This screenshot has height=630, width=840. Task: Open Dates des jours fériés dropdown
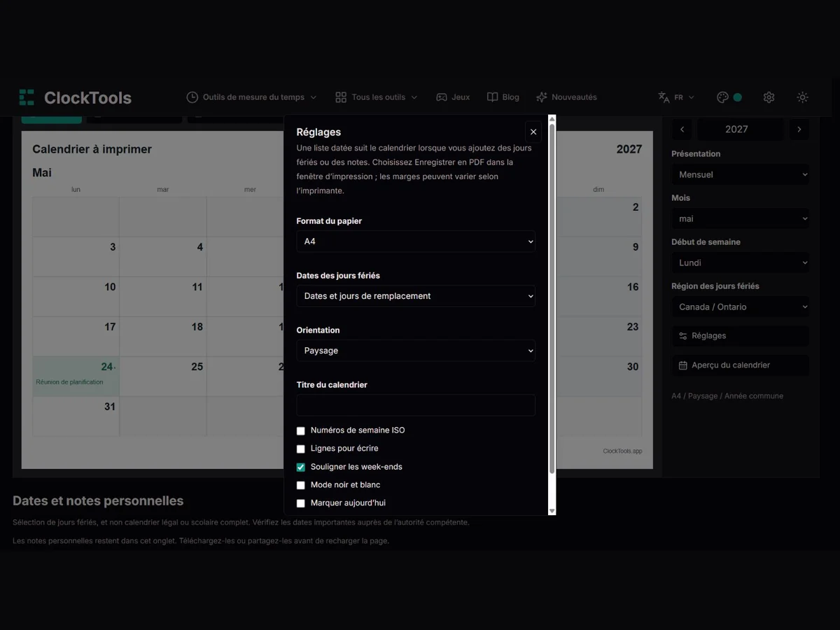click(x=416, y=296)
